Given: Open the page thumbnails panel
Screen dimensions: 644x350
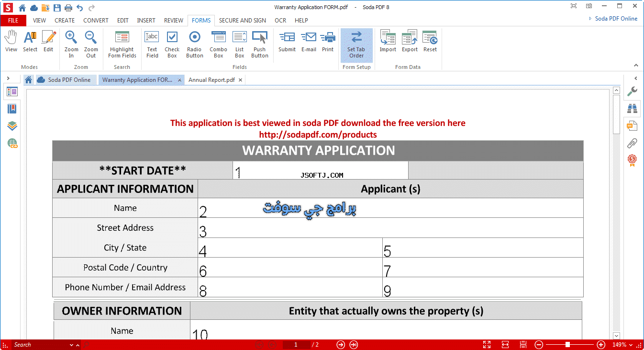Looking at the screenshot, I should [x=12, y=91].
